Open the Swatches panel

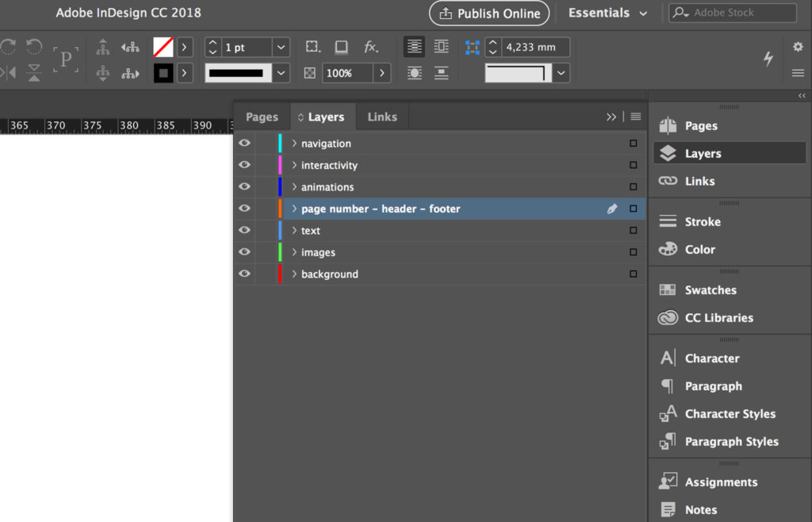point(710,290)
